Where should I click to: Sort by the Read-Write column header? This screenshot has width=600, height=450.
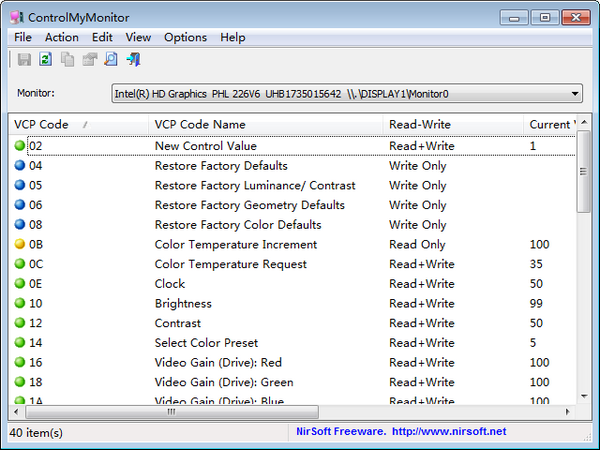(419, 125)
